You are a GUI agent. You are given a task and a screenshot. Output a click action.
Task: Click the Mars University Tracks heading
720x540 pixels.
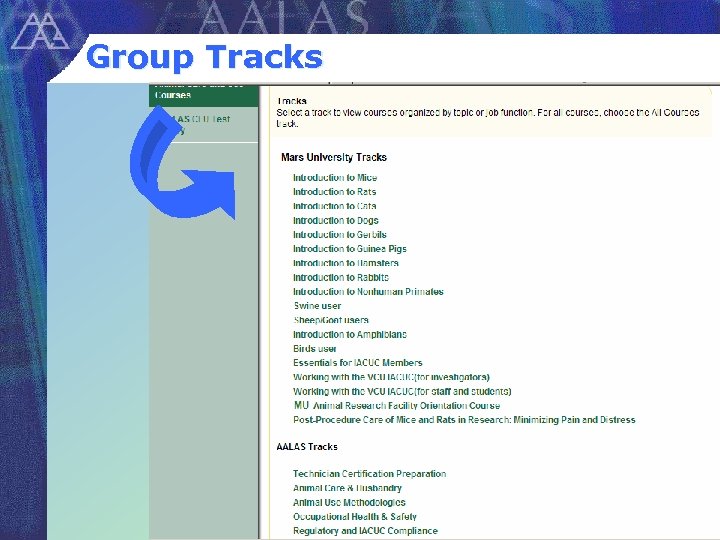pyautogui.click(x=334, y=158)
